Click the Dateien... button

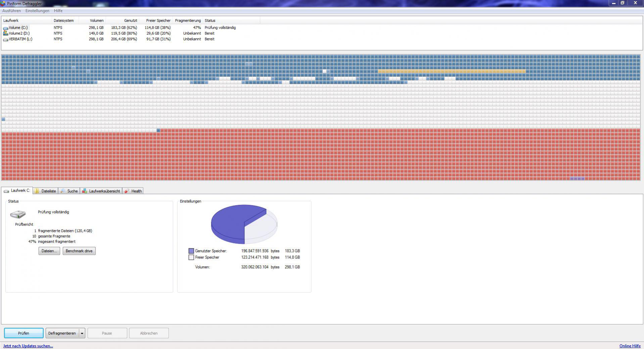pyautogui.click(x=49, y=251)
